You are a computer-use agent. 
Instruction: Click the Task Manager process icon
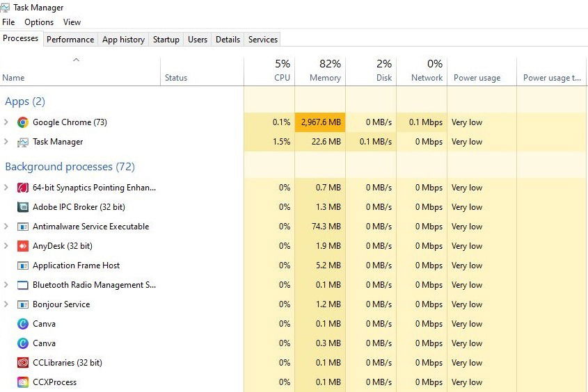(23, 142)
